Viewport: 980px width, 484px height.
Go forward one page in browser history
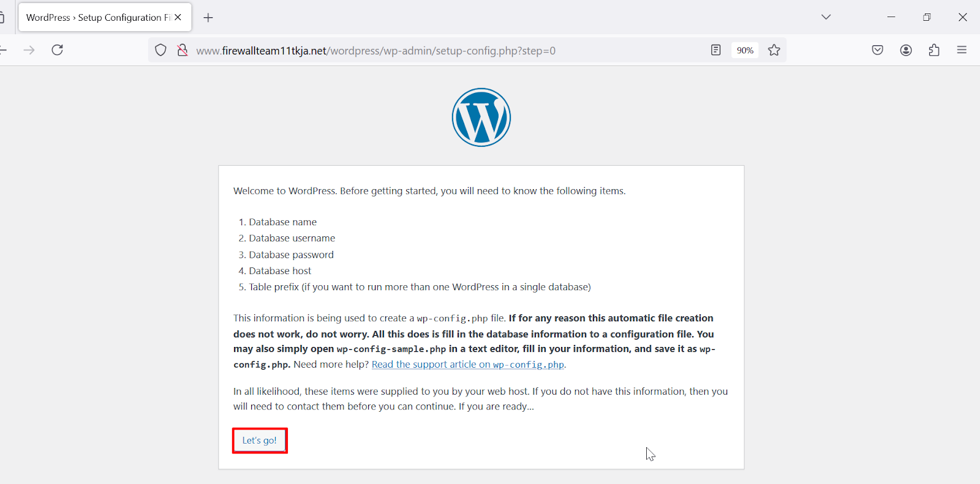[29, 50]
